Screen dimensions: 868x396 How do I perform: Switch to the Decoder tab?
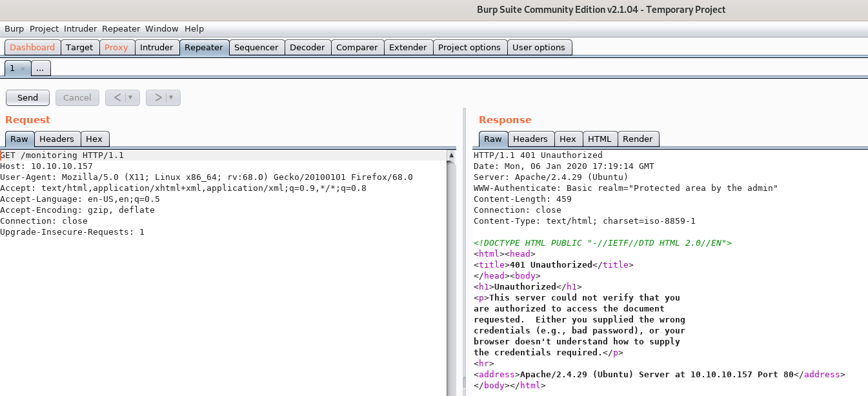tap(308, 47)
